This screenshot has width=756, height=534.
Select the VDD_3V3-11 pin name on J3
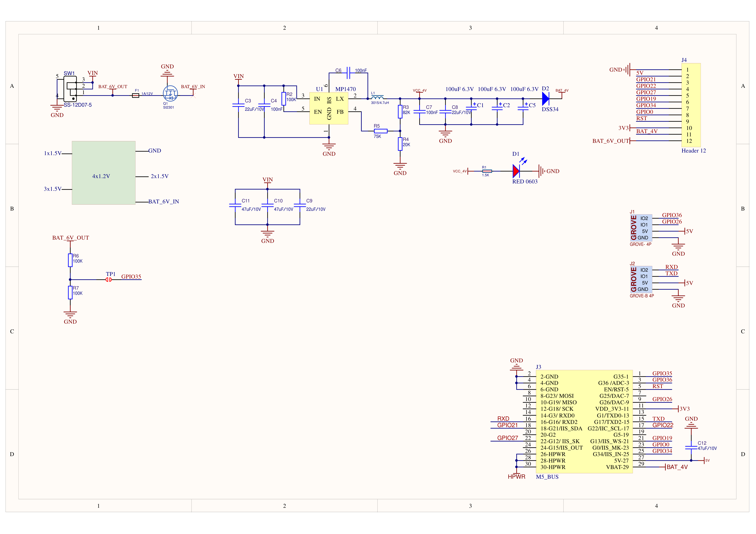(612, 409)
